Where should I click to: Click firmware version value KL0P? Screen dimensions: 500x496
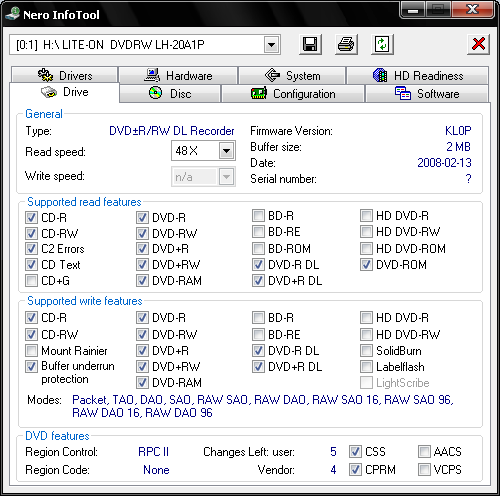click(x=458, y=131)
